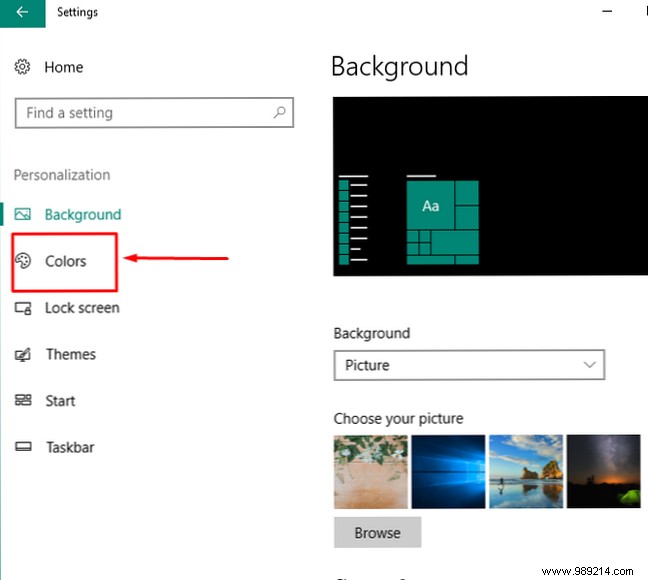Screen dimensions: 648x580
Task: Click the Home gear icon
Action: pos(22,67)
